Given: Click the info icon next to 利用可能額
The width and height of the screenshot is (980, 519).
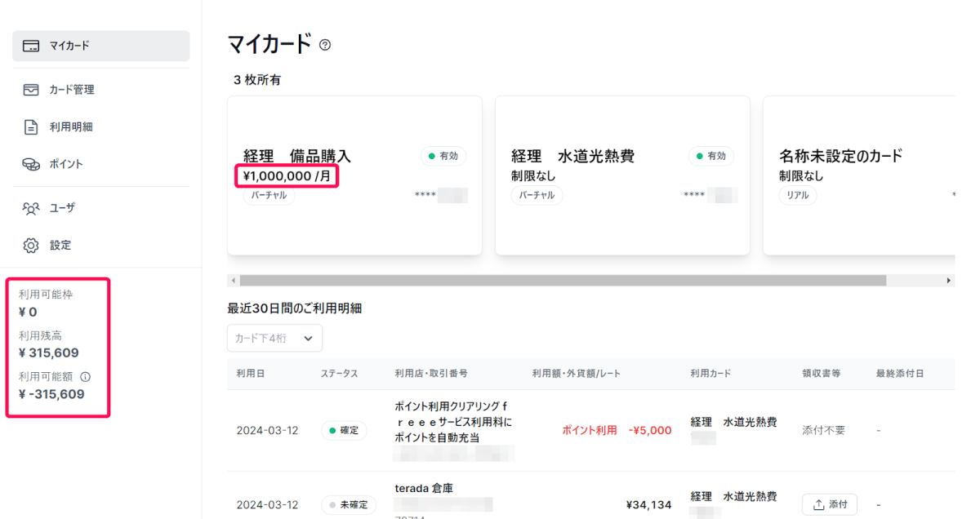Looking at the screenshot, I should pyautogui.click(x=86, y=377).
